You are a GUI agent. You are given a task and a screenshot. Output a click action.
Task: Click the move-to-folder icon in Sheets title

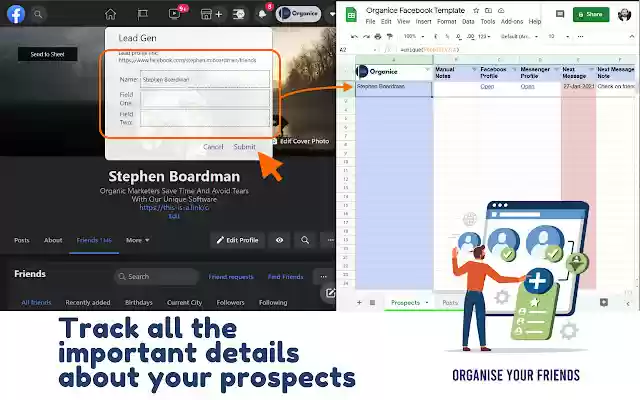[489, 10]
